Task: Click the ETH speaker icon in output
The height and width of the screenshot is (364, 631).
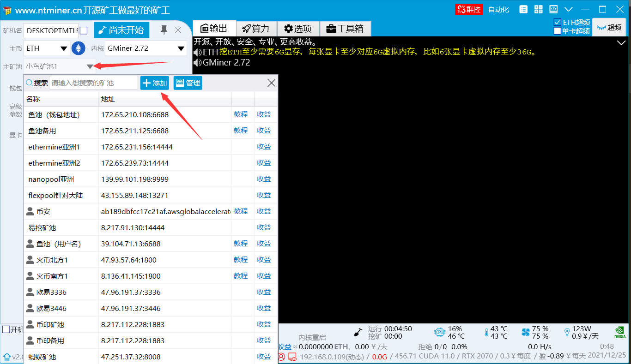Action: pyautogui.click(x=198, y=52)
